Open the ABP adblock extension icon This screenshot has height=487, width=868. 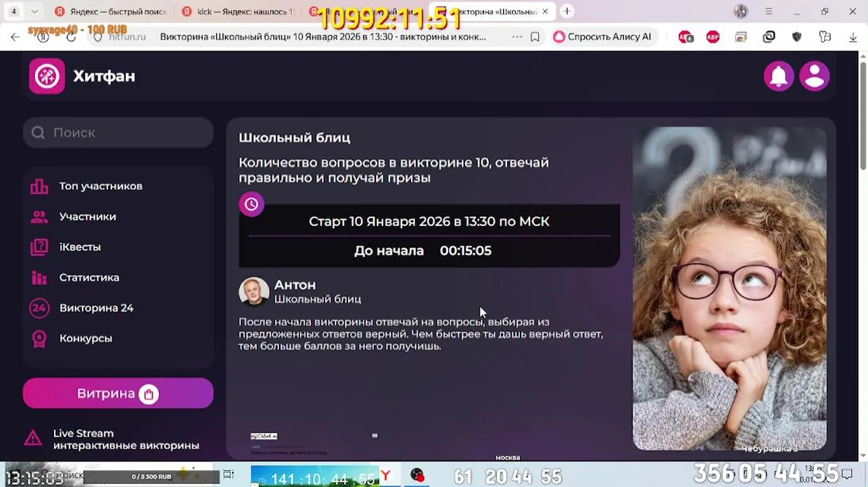pos(713,37)
